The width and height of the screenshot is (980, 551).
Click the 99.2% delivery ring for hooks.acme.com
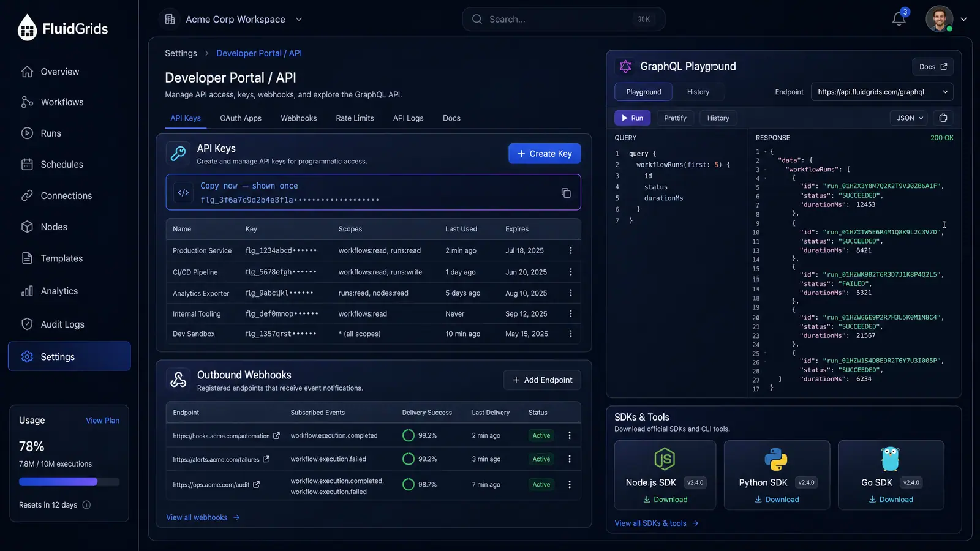[409, 435]
